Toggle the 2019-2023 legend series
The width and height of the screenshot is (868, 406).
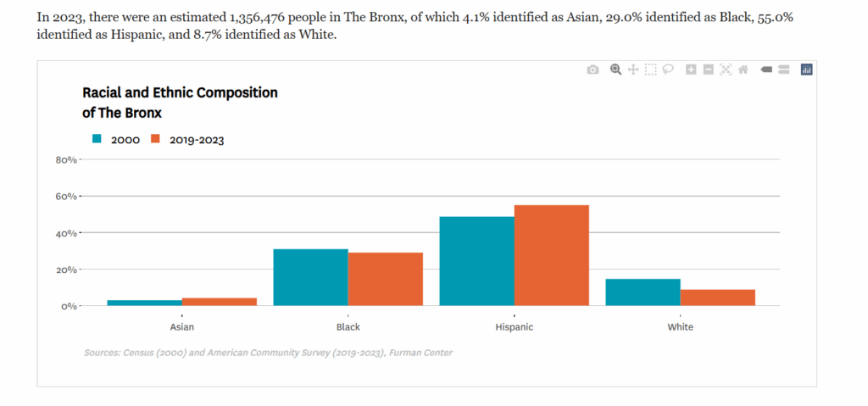196,140
